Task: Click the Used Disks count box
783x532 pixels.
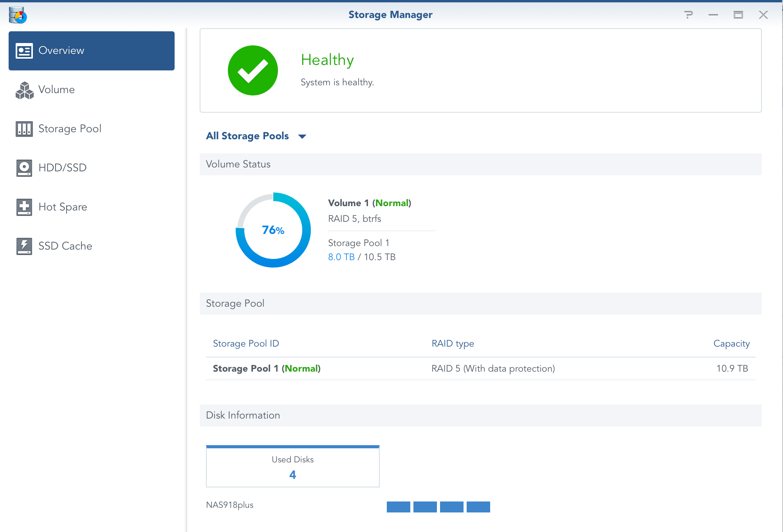Action: click(x=292, y=467)
